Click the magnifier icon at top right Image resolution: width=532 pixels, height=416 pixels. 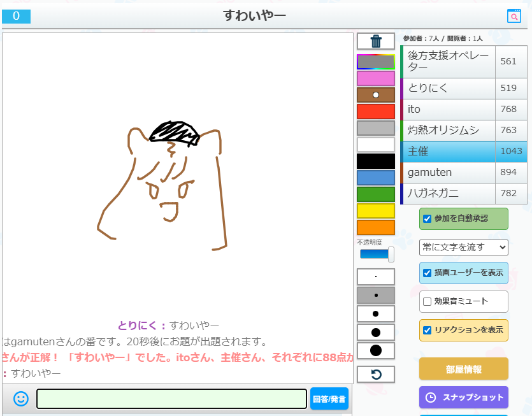coord(514,17)
